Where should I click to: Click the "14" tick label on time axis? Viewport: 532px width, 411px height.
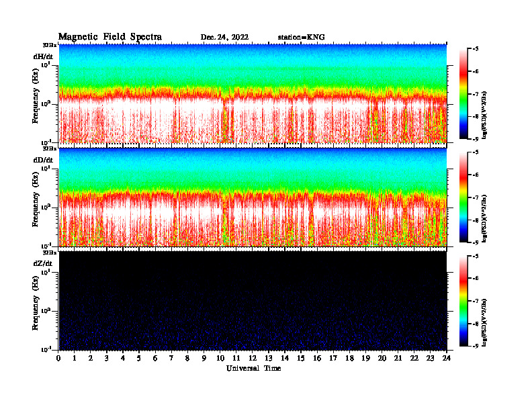[x=285, y=359]
